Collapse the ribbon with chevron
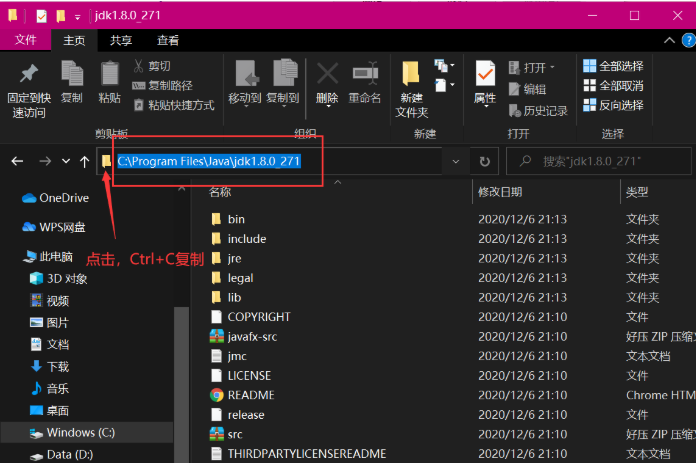 click(669, 41)
